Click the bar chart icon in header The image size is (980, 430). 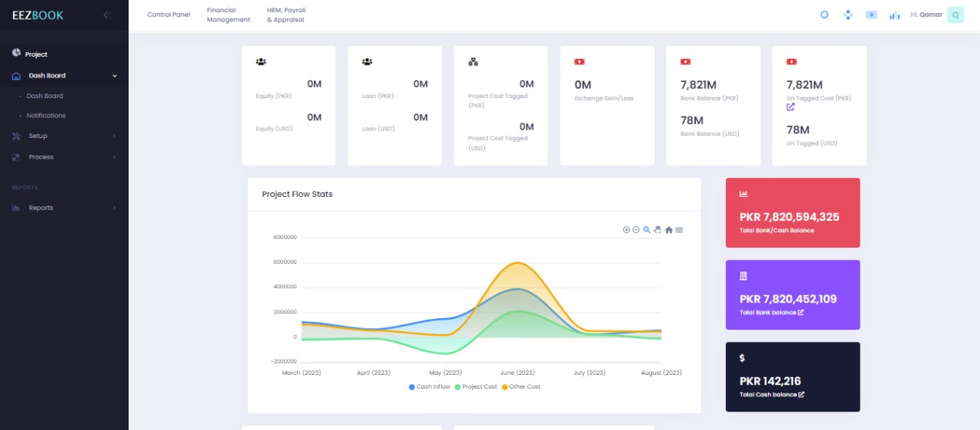click(x=894, y=15)
